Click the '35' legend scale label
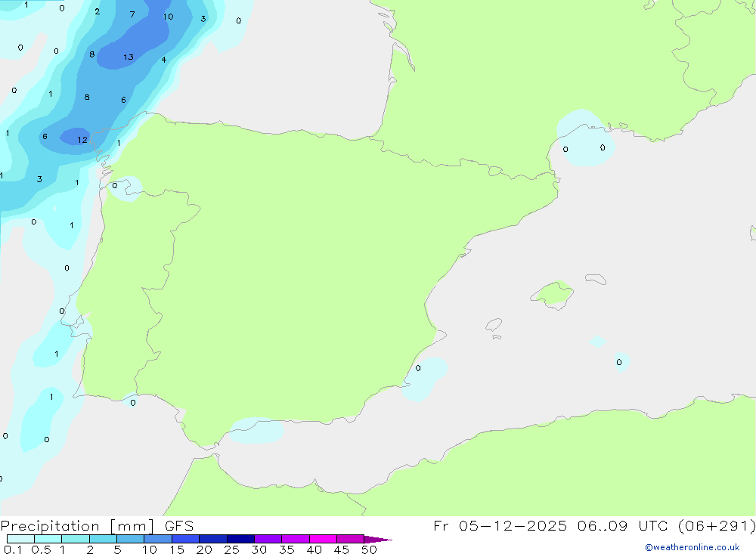This screenshot has width=756, height=554. click(287, 549)
